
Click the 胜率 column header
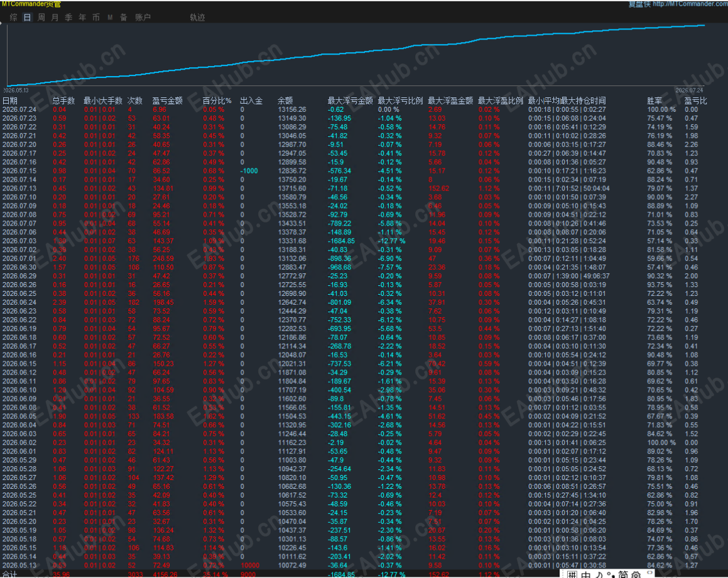click(655, 101)
